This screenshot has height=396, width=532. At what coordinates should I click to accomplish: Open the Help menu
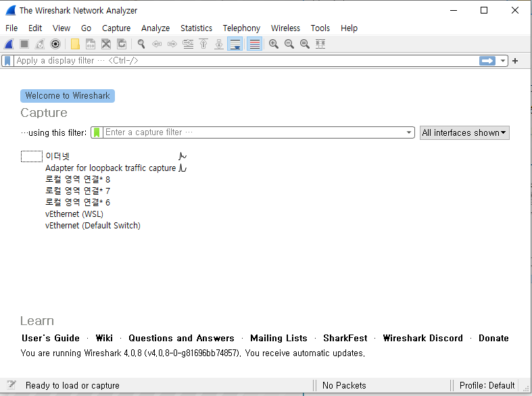[349, 28]
